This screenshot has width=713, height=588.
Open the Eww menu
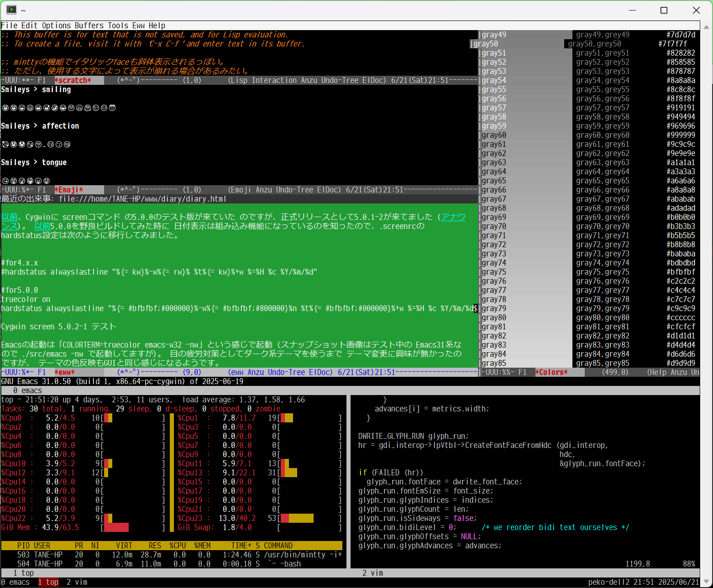click(138, 26)
